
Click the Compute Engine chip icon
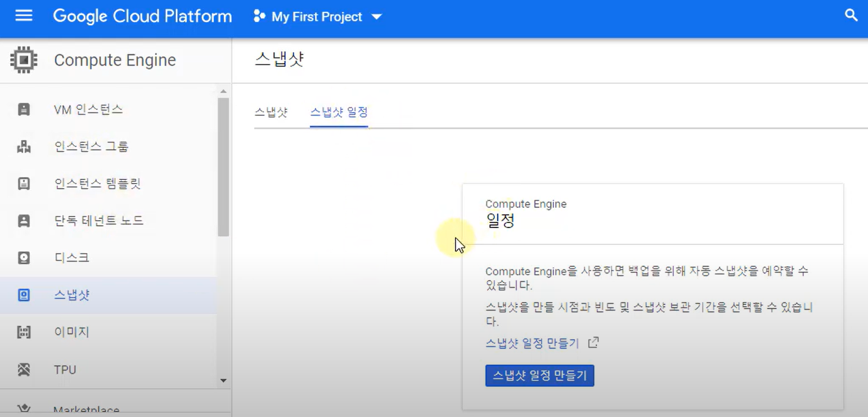click(24, 60)
